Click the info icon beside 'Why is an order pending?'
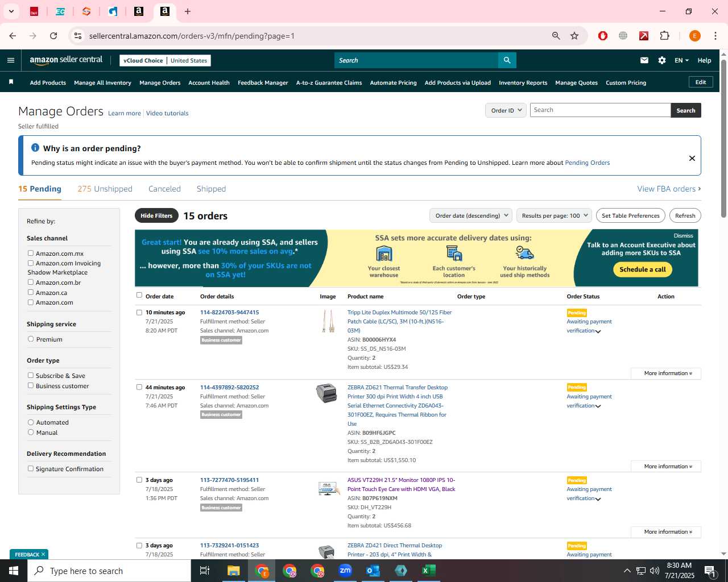The width and height of the screenshot is (728, 582). point(35,148)
